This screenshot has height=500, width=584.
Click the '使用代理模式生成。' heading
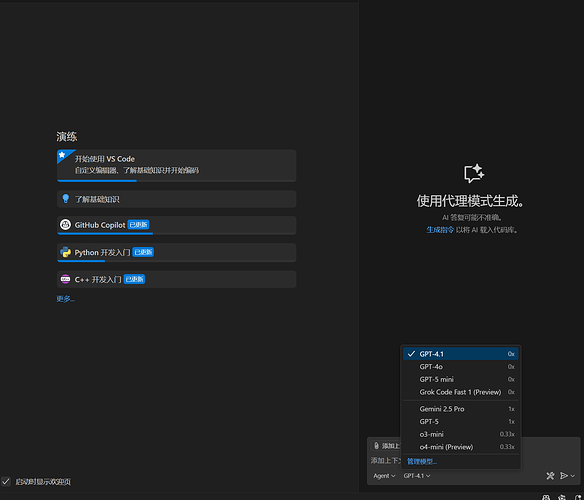point(470,201)
